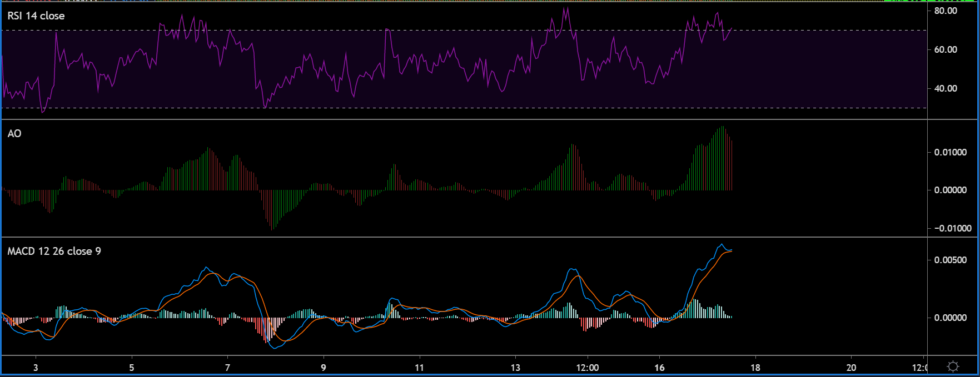This screenshot has width=980, height=377.
Task: Grab the divider between AO and MACD panes
Action: point(464,237)
